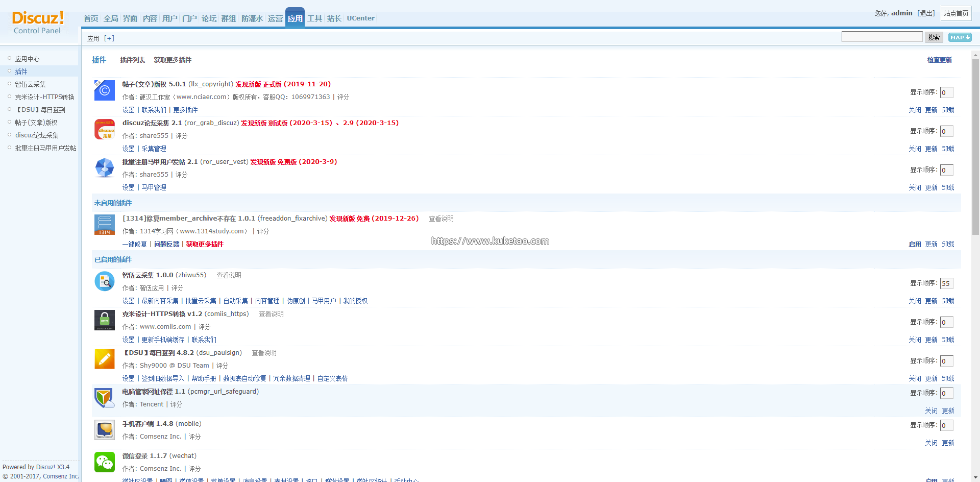
Task: Click the 搜索 search button
Action: [x=934, y=37]
